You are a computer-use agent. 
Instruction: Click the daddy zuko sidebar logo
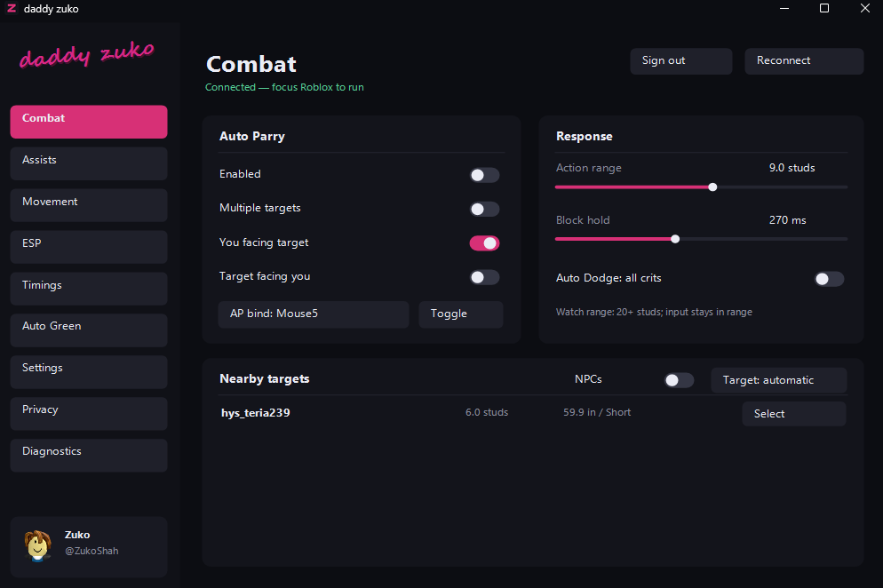point(86,55)
